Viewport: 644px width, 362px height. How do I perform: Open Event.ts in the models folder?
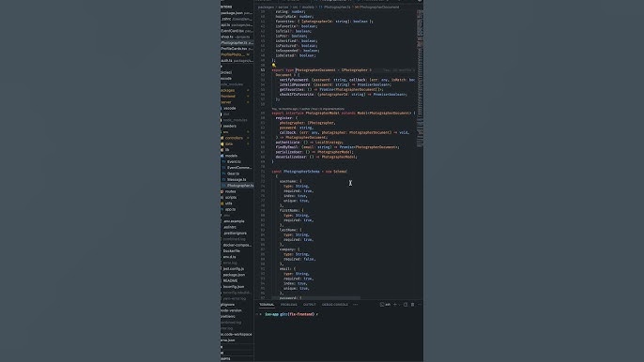233,161
